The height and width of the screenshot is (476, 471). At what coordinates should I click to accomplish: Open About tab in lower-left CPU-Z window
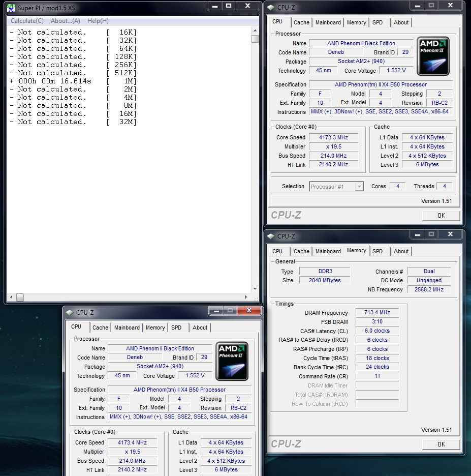click(200, 328)
